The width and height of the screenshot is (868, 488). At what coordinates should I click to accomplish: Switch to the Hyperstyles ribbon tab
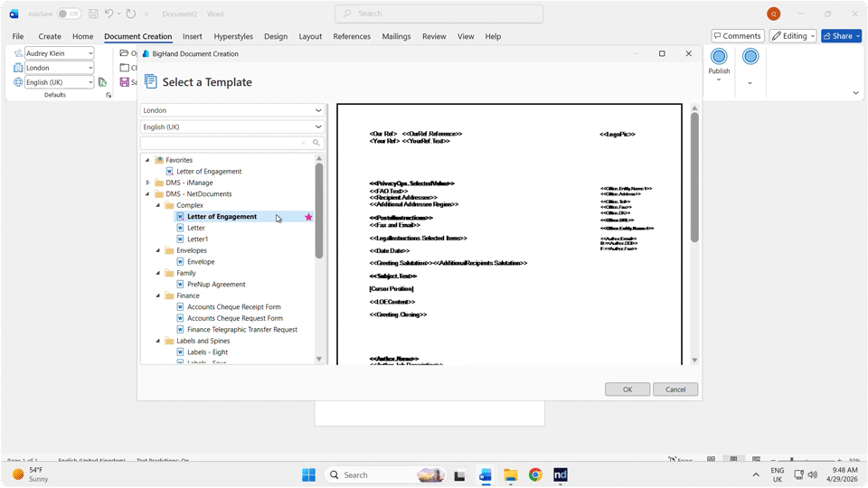[x=233, y=36]
